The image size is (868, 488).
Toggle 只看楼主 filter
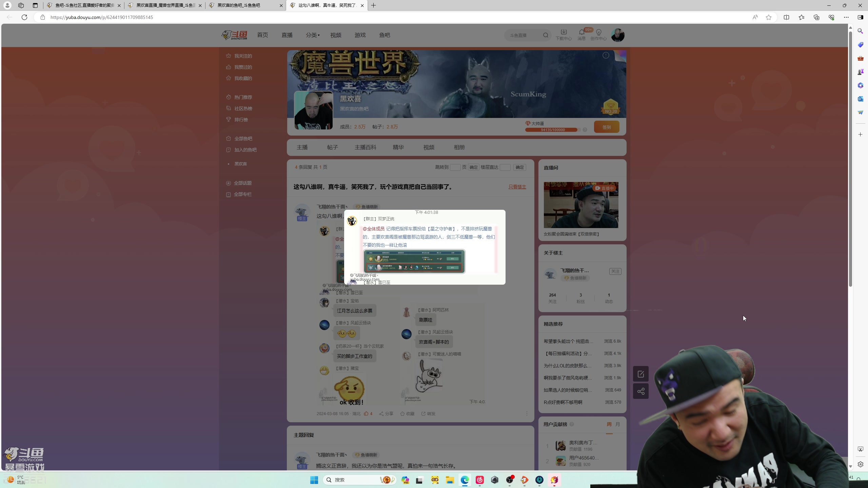click(x=517, y=187)
